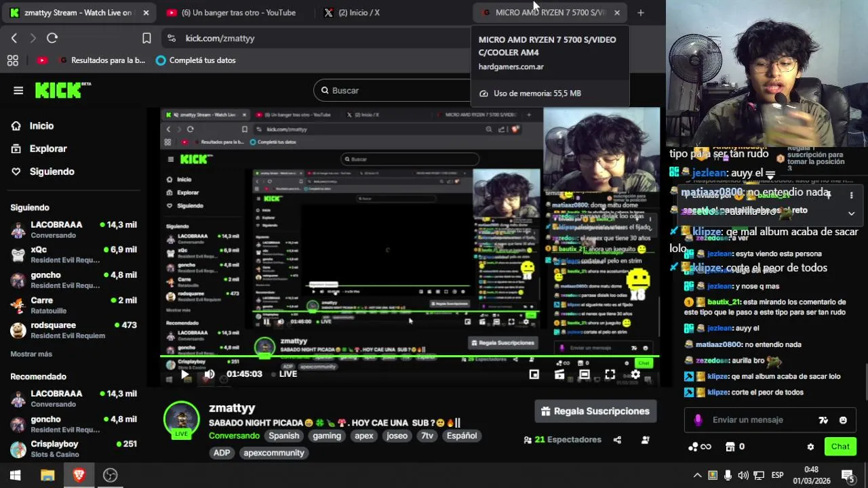Screen dimensions: 868x488
Task: Open the emoji picker in chat input
Action: [843, 420]
